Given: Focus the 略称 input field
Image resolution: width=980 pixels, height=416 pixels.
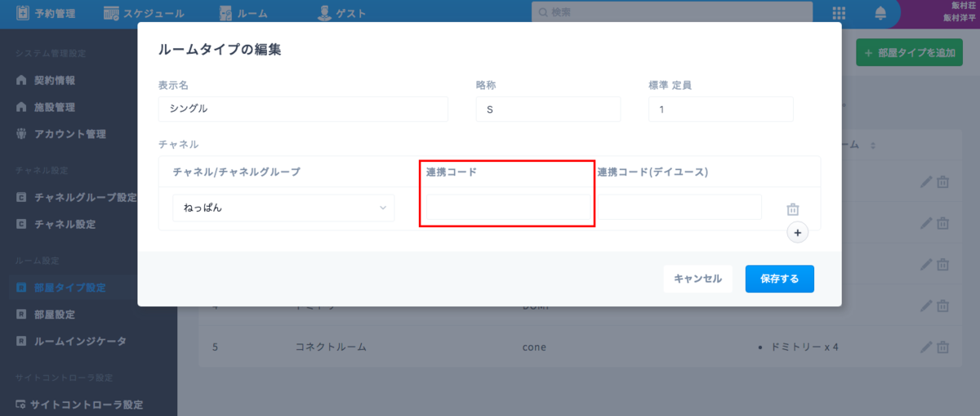Looking at the screenshot, I should point(548,110).
